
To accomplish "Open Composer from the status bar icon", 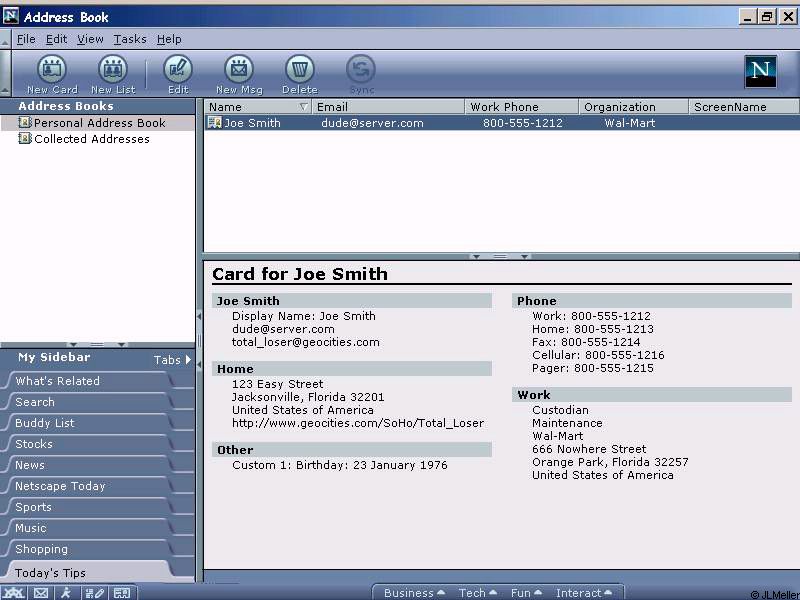I will tap(94, 593).
